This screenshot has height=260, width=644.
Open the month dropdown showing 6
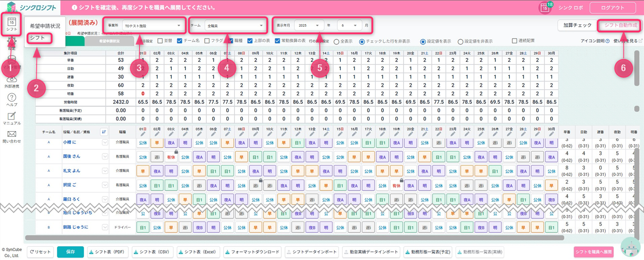click(x=349, y=26)
